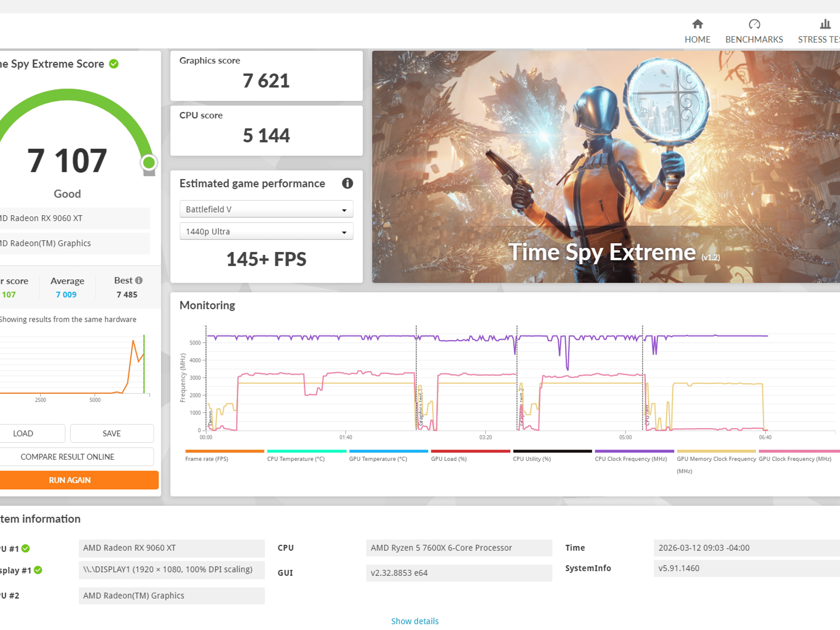
Task: Click the 05:00 time label on chart axis
Action: tap(625, 437)
